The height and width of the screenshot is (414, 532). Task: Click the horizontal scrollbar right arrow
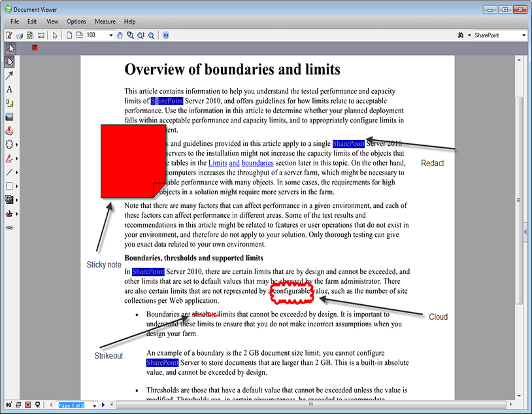(x=510, y=404)
